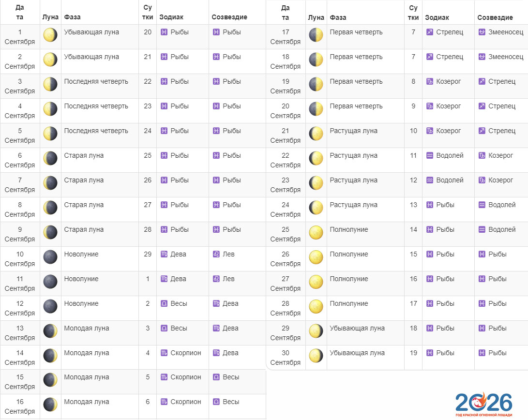The width and height of the screenshot is (528, 420).
Task: Click the Дева zodiac symbol on 10 Сентября
Action: tap(164, 254)
